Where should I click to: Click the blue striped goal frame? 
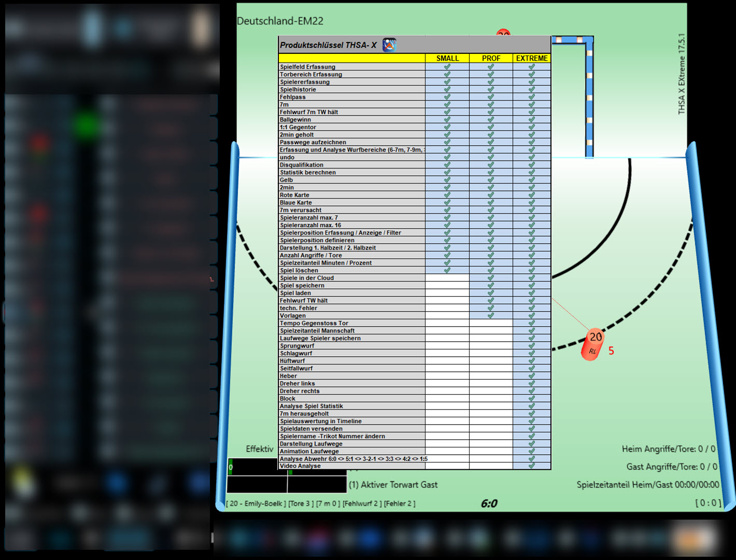[x=589, y=97]
